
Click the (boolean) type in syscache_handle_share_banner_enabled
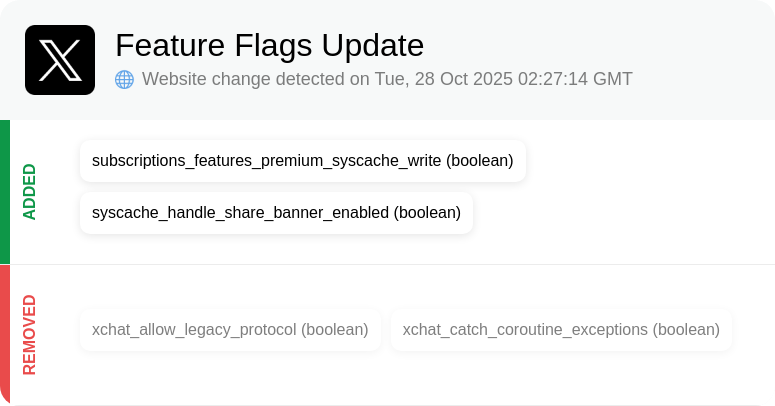coord(428,213)
